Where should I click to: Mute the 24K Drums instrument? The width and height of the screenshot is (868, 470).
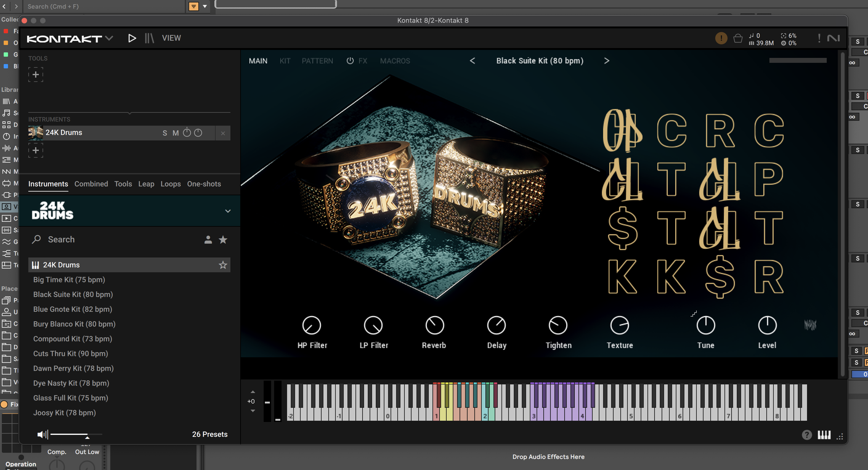pyautogui.click(x=176, y=133)
